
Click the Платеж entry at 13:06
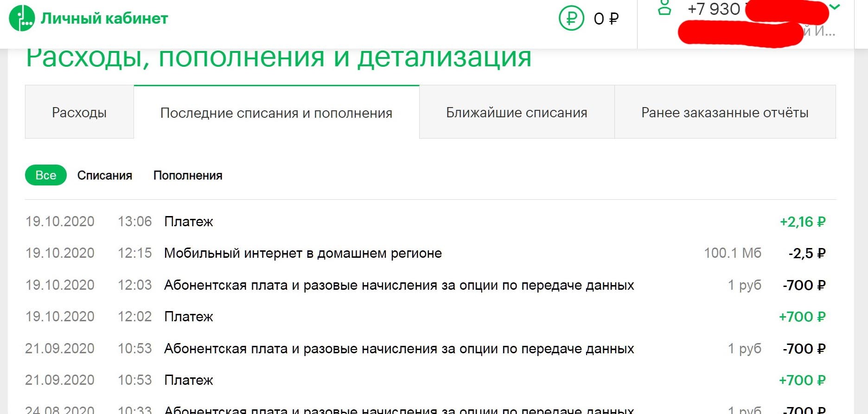pyautogui.click(x=189, y=222)
